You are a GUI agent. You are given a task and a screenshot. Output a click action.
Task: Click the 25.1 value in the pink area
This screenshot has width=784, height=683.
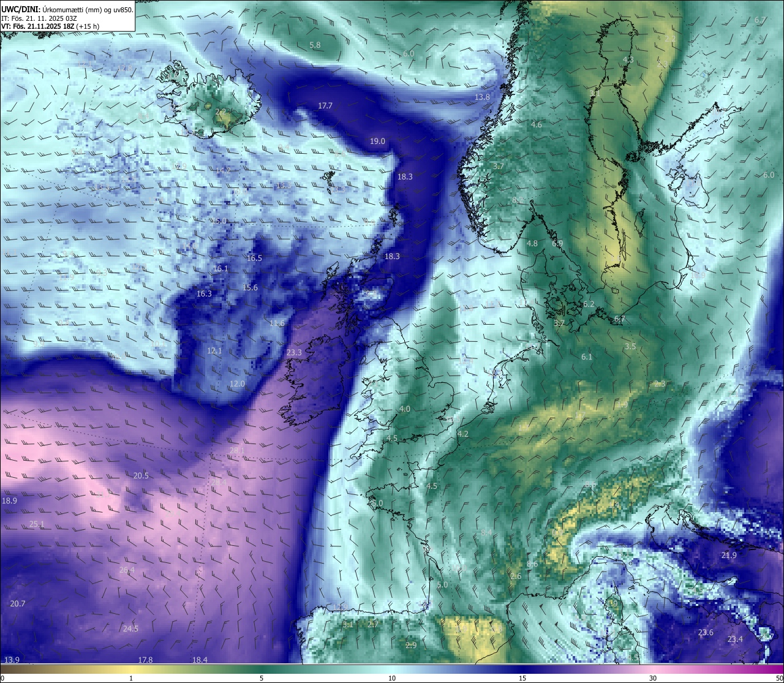(37, 524)
